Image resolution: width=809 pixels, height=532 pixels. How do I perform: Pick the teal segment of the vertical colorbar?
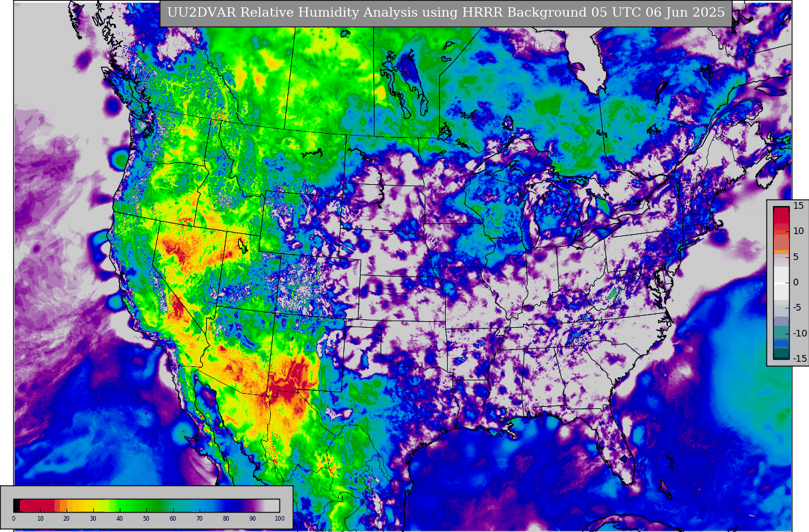coord(781,332)
